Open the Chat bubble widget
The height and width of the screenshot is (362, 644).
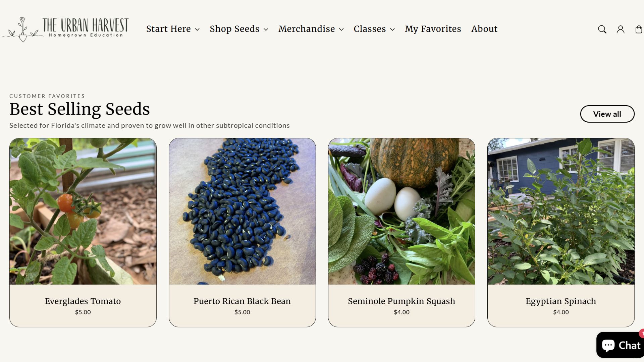click(x=620, y=345)
